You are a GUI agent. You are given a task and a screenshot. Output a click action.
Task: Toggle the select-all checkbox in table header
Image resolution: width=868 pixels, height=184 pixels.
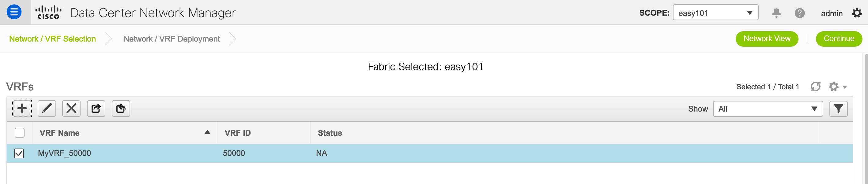point(20,133)
